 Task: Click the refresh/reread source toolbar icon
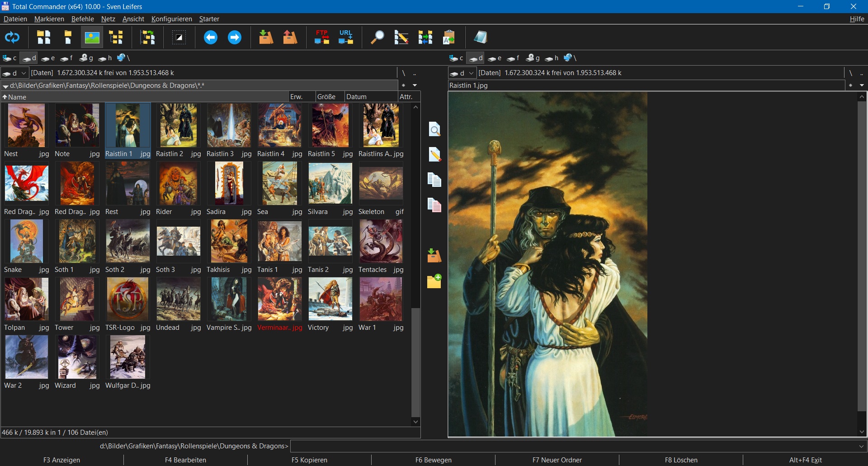(x=12, y=38)
